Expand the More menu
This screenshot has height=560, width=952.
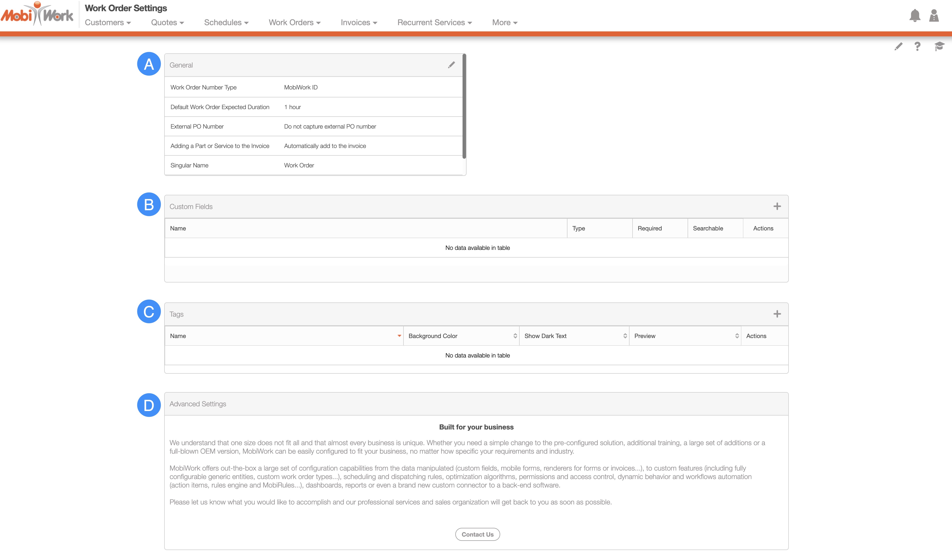point(504,23)
